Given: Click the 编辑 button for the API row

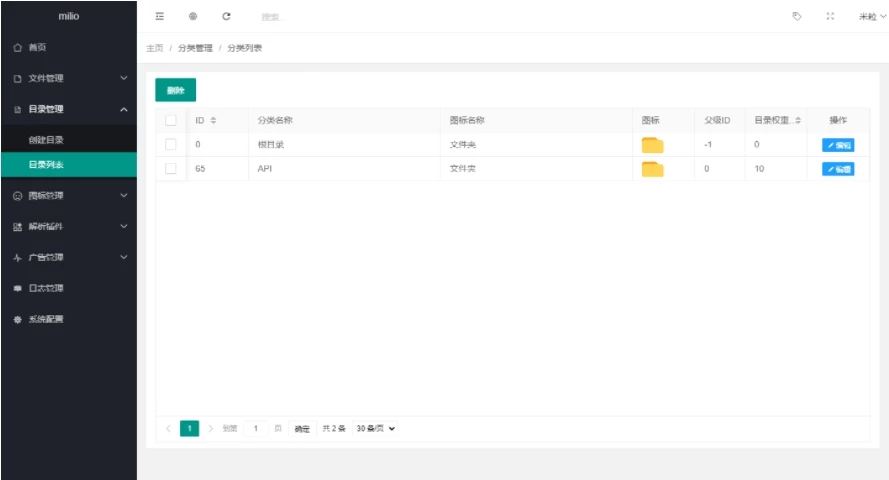Looking at the screenshot, I should tap(838, 169).
